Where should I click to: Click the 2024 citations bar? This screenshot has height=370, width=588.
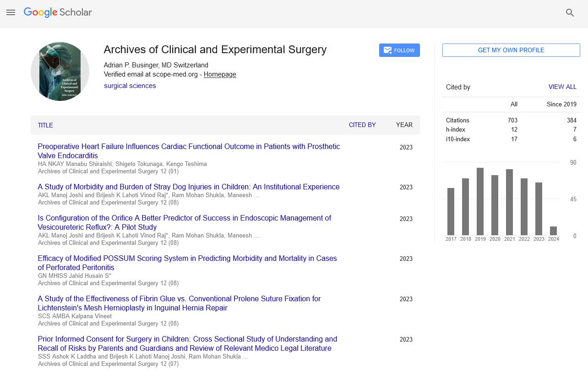click(x=554, y=231)
